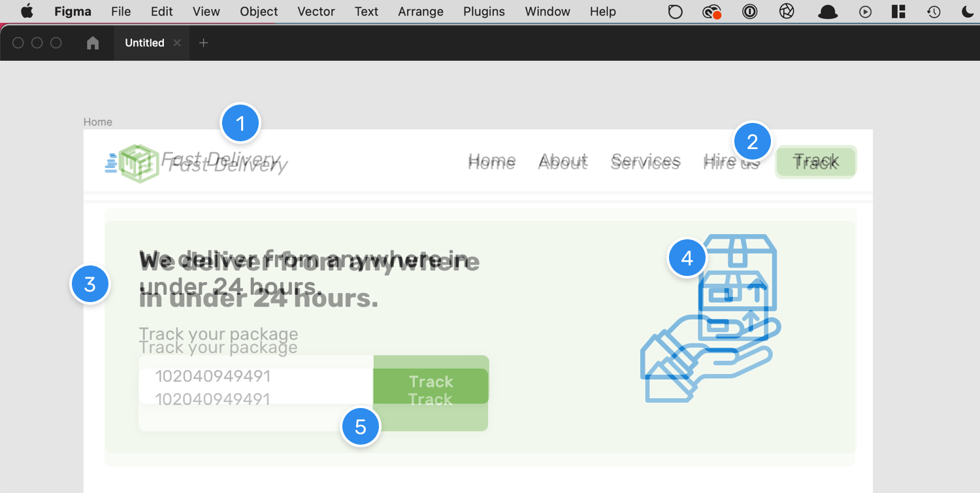Image resolution: width=980 pixels, height=493 pixels.
Task: Click the play circle menu bar icon
Action: tap(866, 12)
